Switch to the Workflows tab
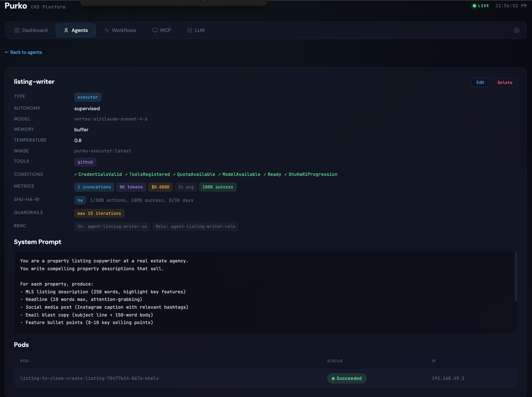The width and height of the screenshot is (532, 397). 120,30
